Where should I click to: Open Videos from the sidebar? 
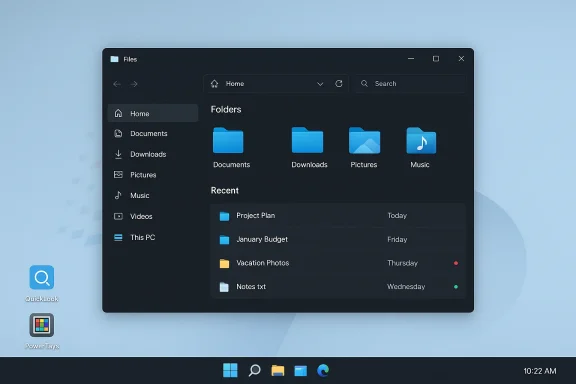(x=153, y=216)
